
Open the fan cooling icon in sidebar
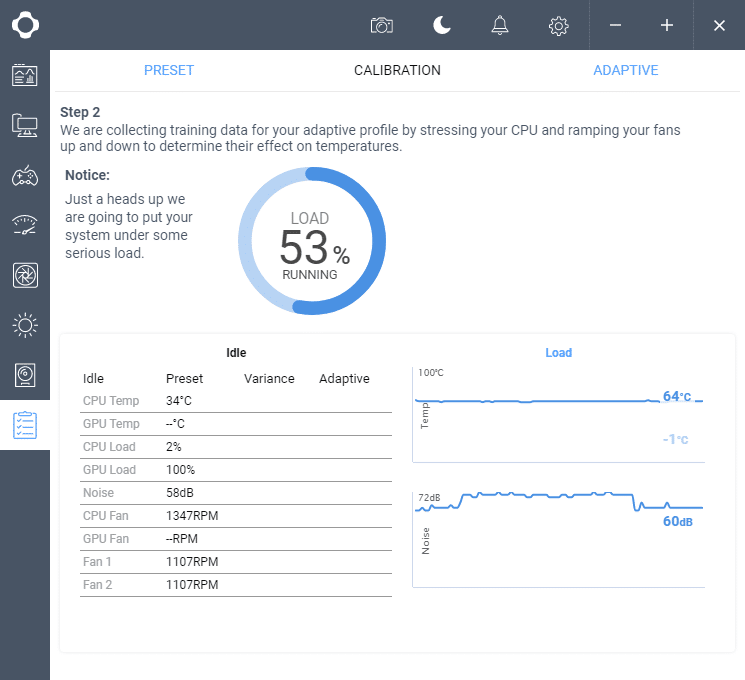25,275
